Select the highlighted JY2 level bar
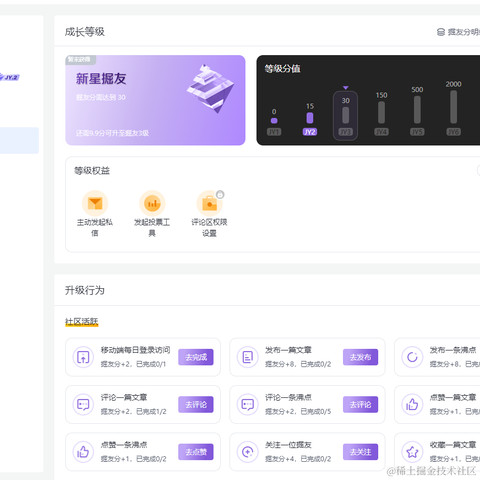 click(x=310, y=118)
